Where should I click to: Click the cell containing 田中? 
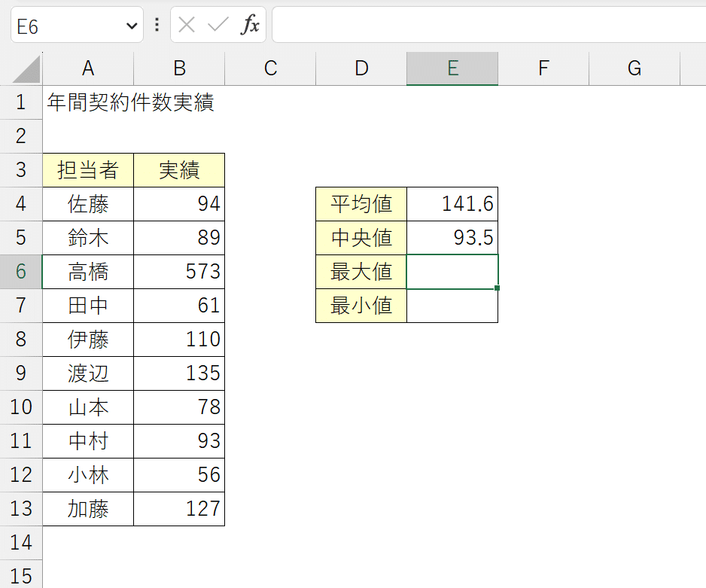coord(88,306)
